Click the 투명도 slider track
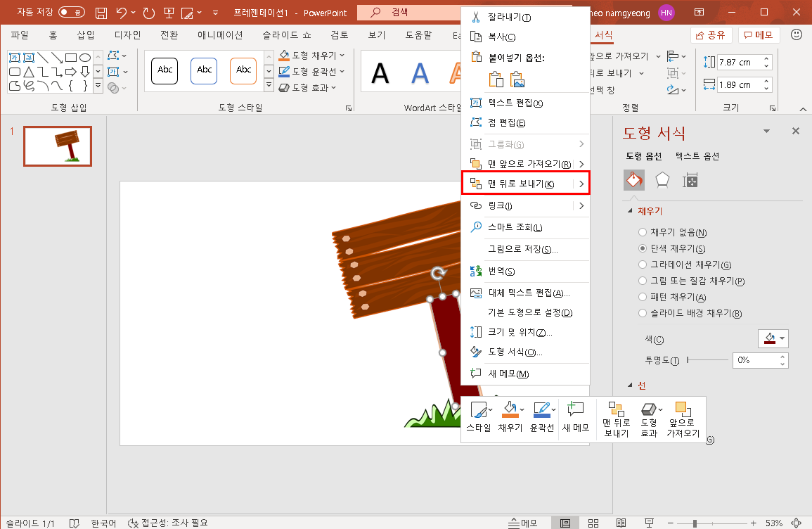 click(707, 359)
